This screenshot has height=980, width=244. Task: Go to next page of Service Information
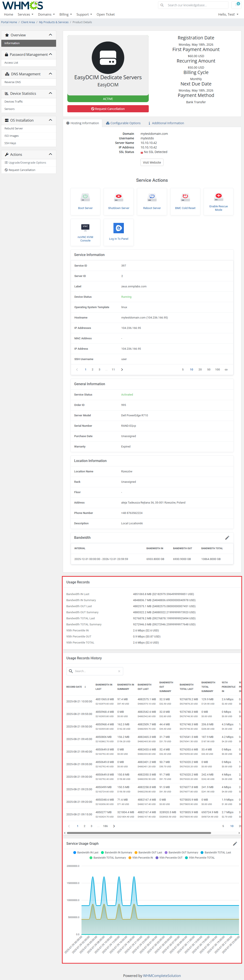(x=122, y=369)
